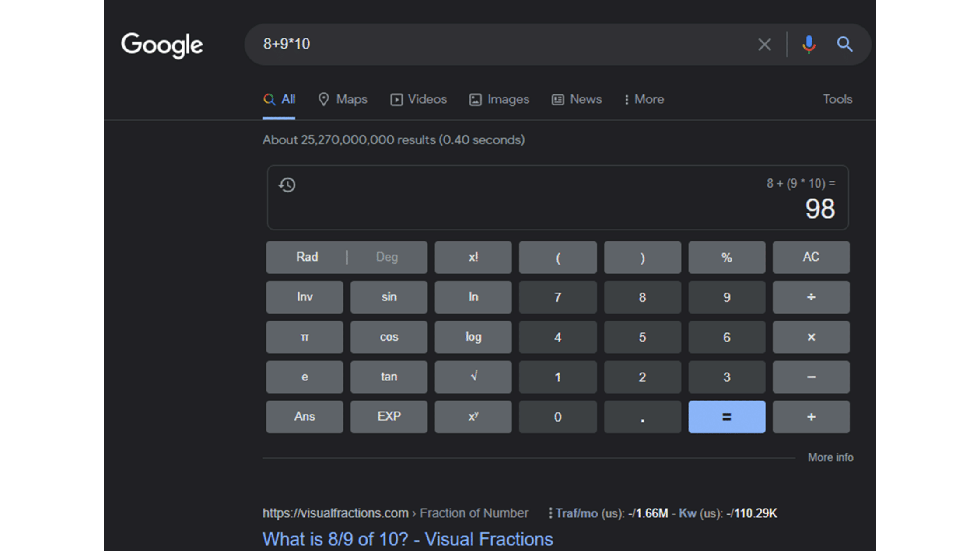Click the Kw (us) SEO metric
Image resolution: width=980 pixels, height=551 pixels.
(x=728, y=513)
